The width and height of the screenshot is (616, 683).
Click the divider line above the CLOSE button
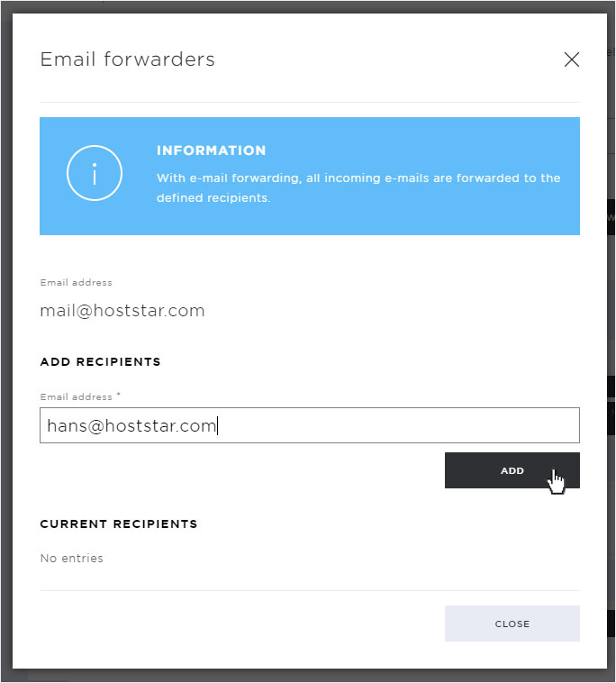(310, 591)
